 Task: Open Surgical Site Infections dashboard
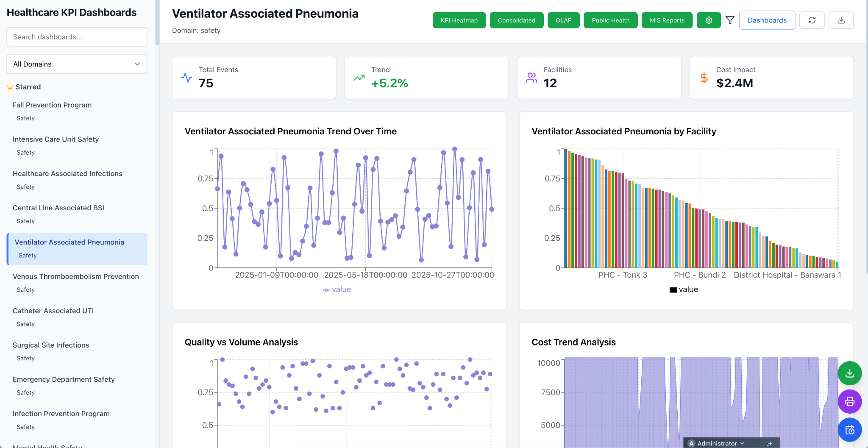click(77, 352)
